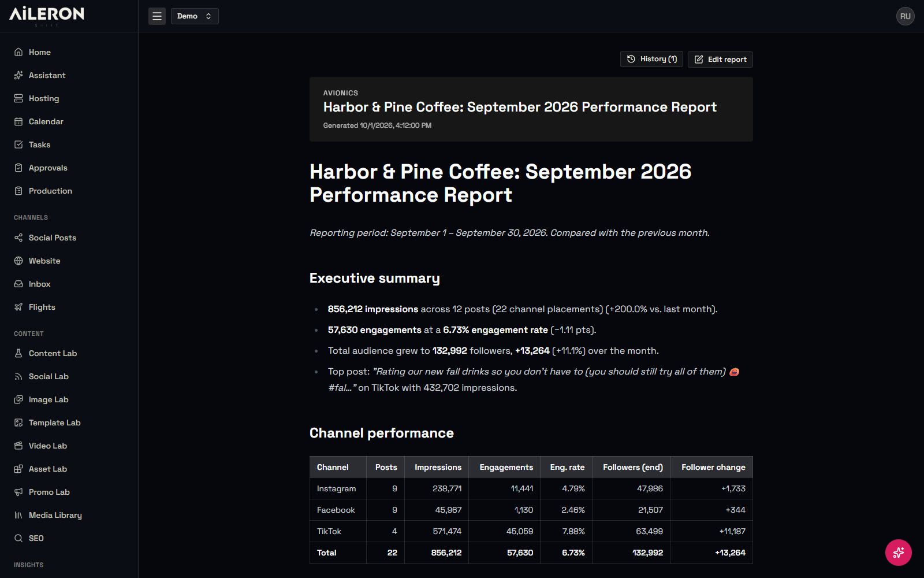Click the Production clipboard icon
Image resolution: width=924 pixels, height=578 pixels.
pos(18,191)
